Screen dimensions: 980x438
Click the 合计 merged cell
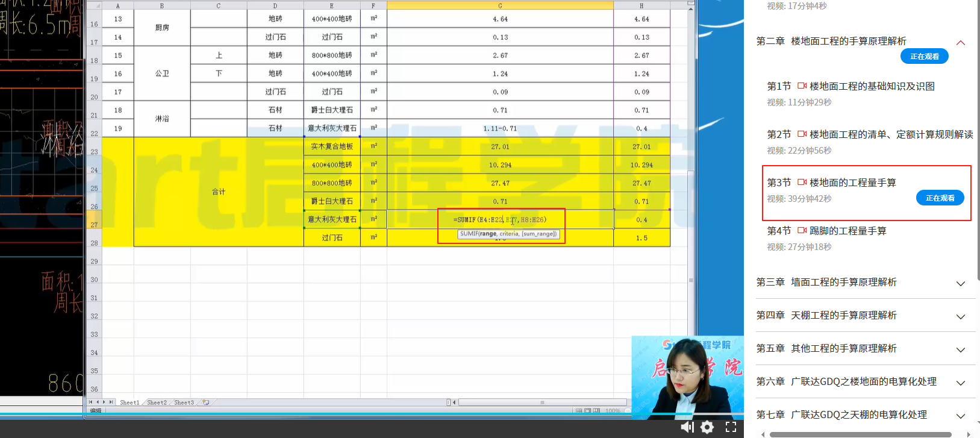click(219, 192)
